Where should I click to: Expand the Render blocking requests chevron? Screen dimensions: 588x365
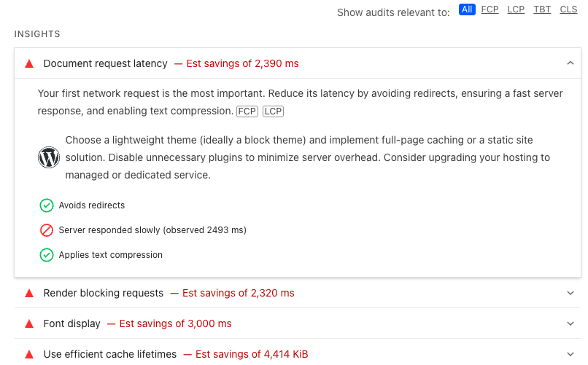pyautogui.click(x=570, y=294)
